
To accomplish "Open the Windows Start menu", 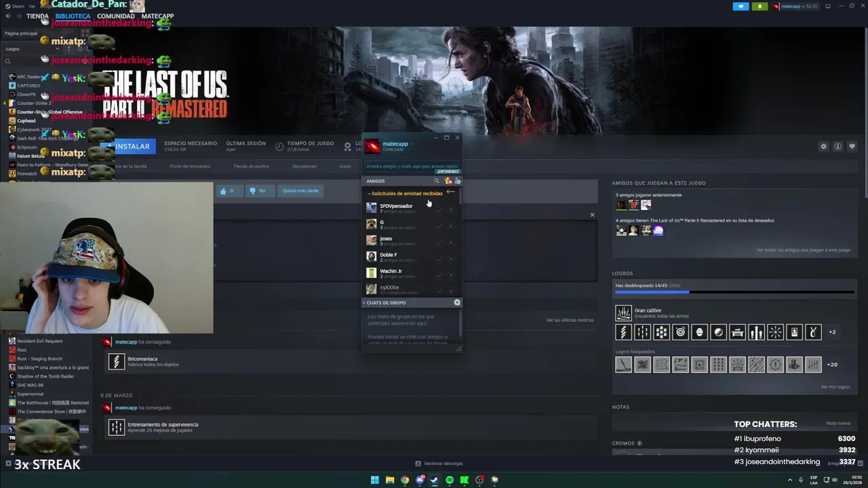I will tap(375, 480).
